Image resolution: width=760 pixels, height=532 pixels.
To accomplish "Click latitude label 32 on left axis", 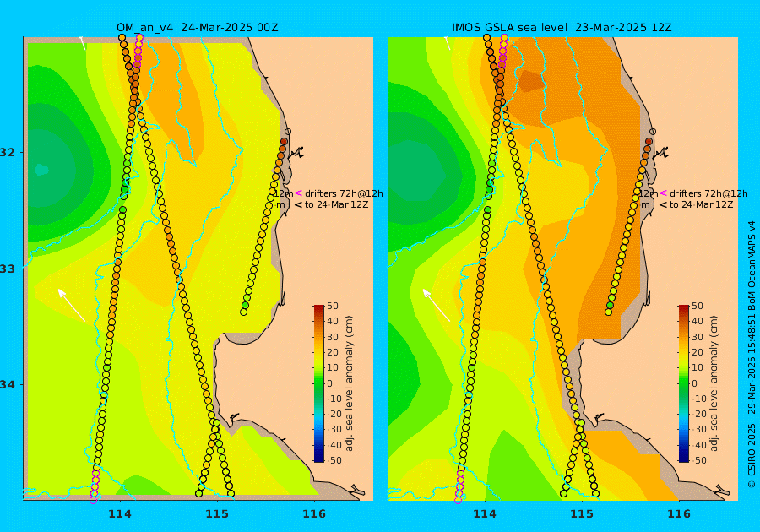I will 8,152.
